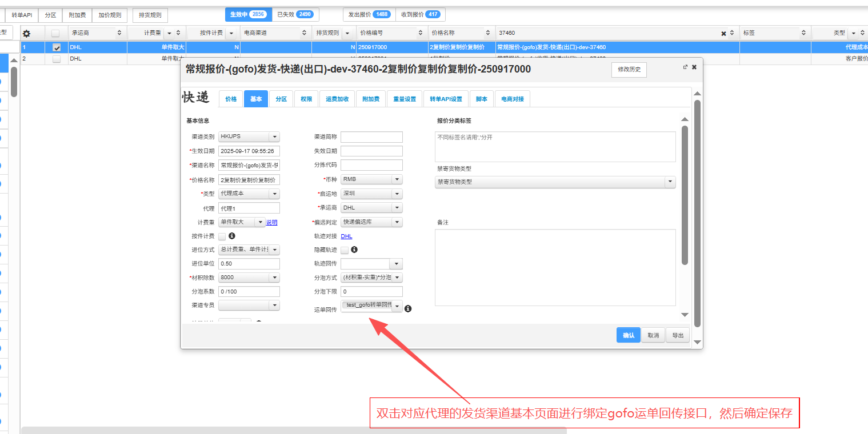Click the 确认 button

coord(629,335)
